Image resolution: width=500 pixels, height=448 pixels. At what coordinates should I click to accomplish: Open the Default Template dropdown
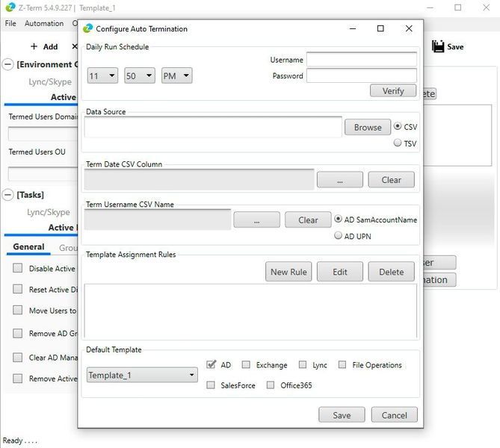[x=142, y=375]
